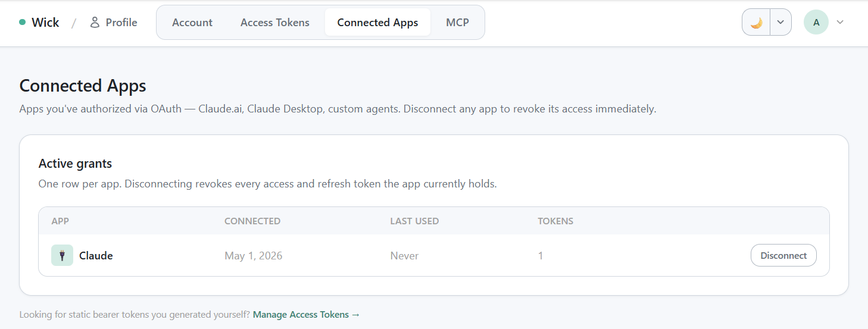868x329 pixels.
Task: Expand the account menu chevron
Action: [x=840, y=23]
